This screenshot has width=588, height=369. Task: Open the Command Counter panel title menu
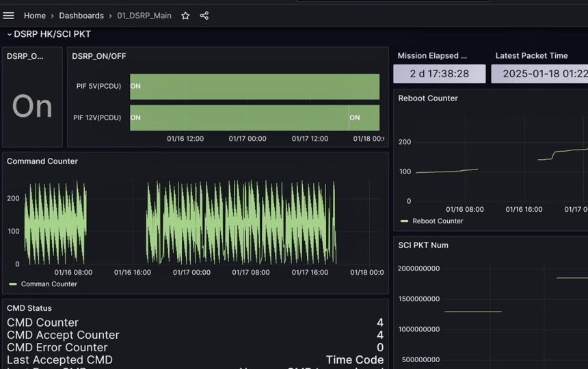pyautogui.click(x=42, y=161)
